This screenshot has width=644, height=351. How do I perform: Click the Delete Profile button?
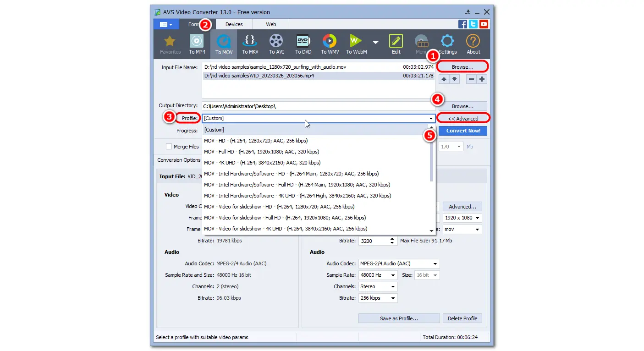coord(462,318)
